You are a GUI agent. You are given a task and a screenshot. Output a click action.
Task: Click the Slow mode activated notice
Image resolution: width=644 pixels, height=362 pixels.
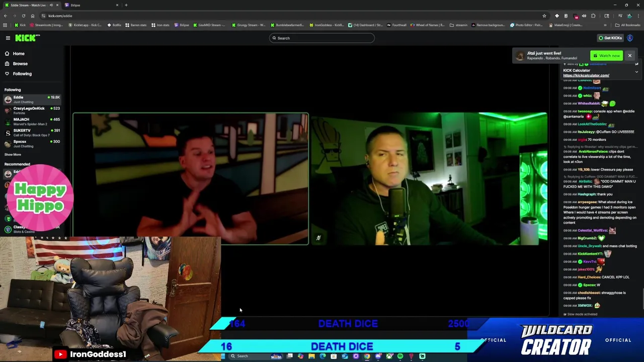click(x=581, y=314)
